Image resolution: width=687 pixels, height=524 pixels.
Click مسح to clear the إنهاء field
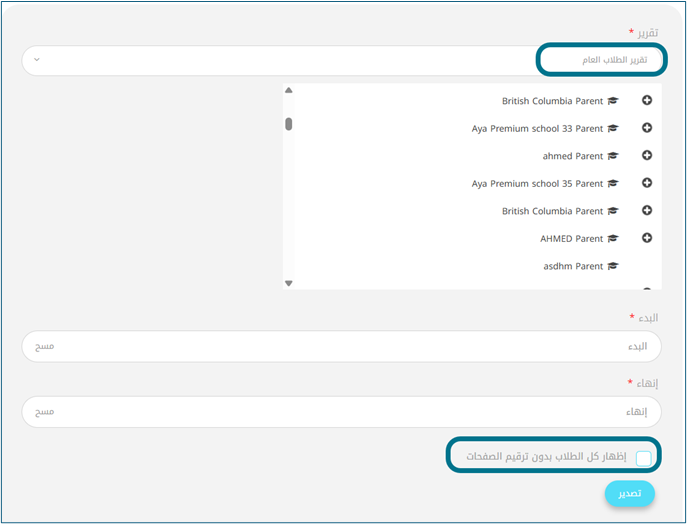(45, 412)
